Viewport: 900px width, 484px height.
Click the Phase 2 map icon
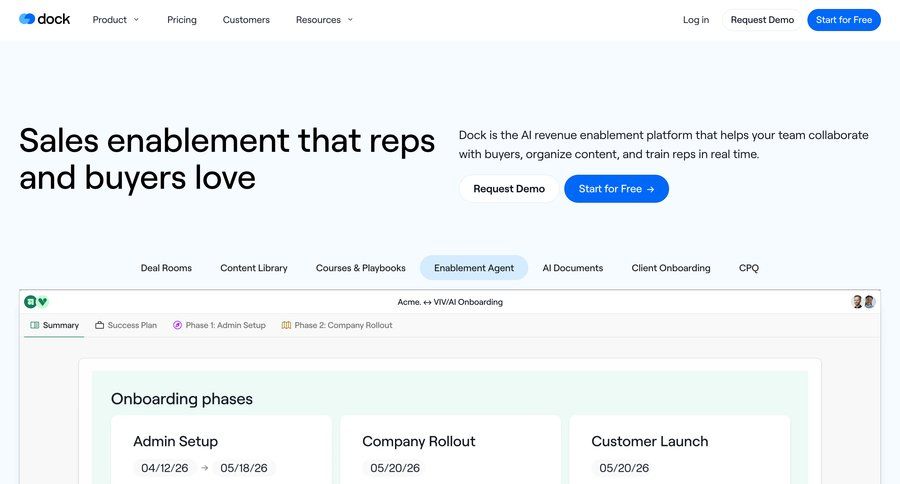click(x=286, y=325)
